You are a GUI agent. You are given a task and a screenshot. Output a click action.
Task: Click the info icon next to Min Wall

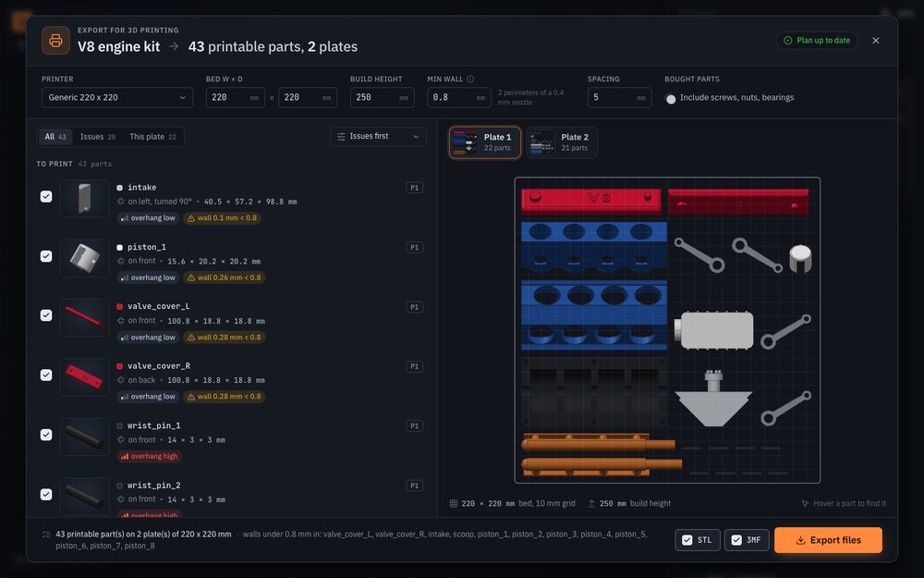[x=470, y=79]
